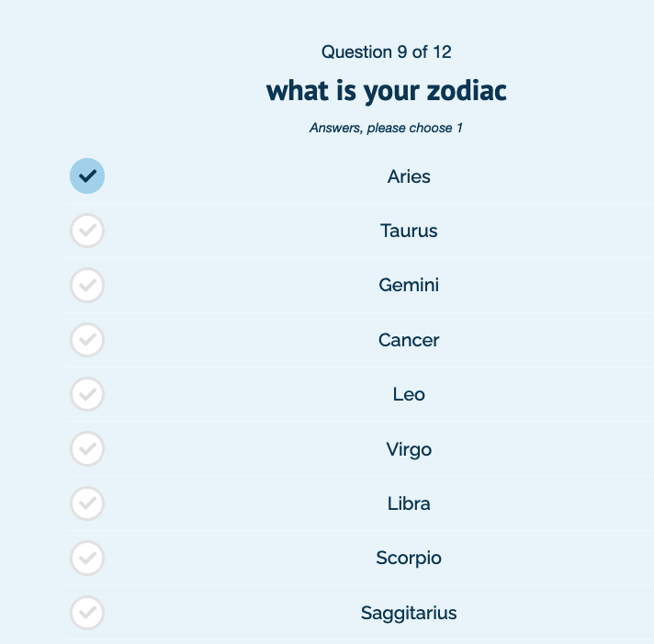
Task: Select the Gemini checkmark circle
Action: tap(87, 286)
